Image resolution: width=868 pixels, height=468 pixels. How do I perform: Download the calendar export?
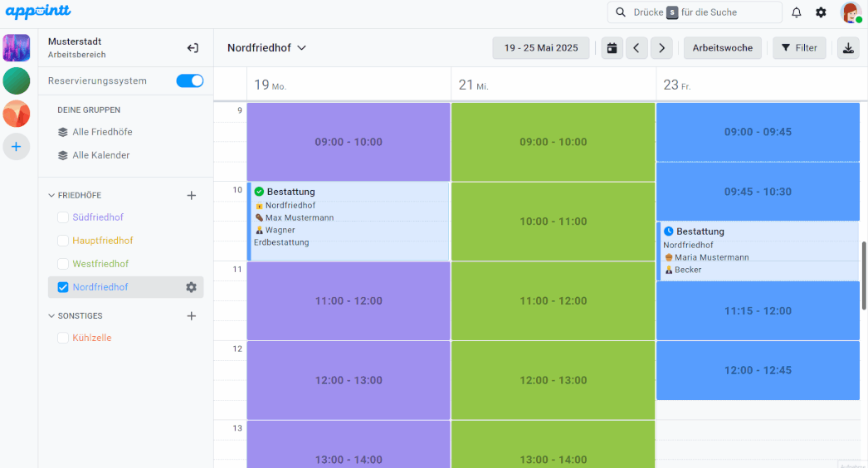848,47
